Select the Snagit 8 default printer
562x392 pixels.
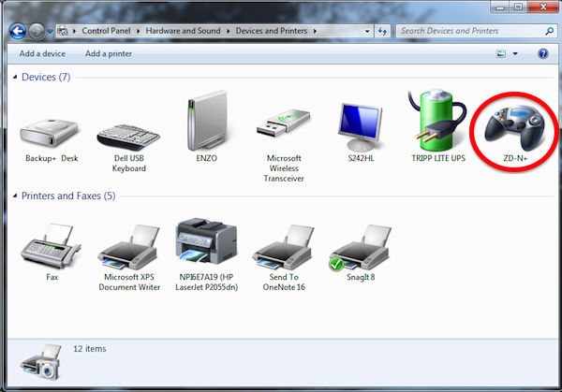[x=361, y=246]
